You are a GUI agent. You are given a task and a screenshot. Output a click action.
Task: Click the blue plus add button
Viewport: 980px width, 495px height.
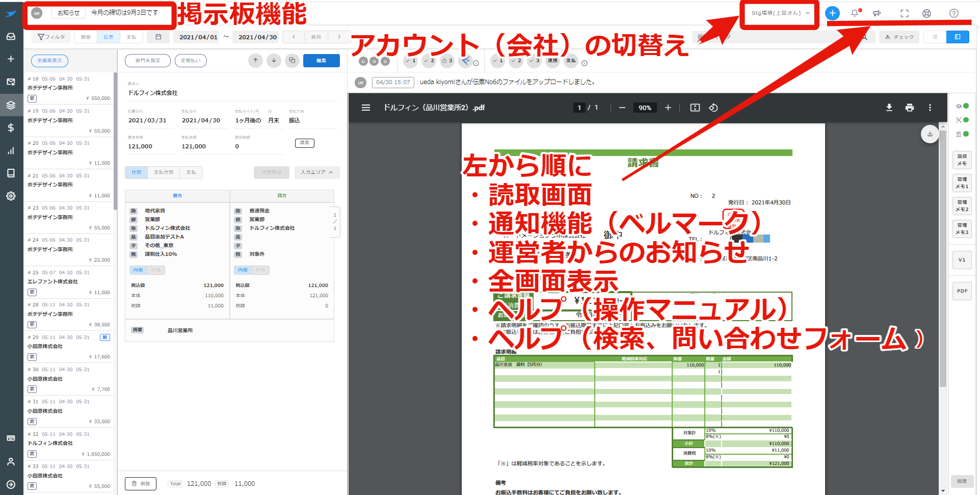tap(832, 13)
